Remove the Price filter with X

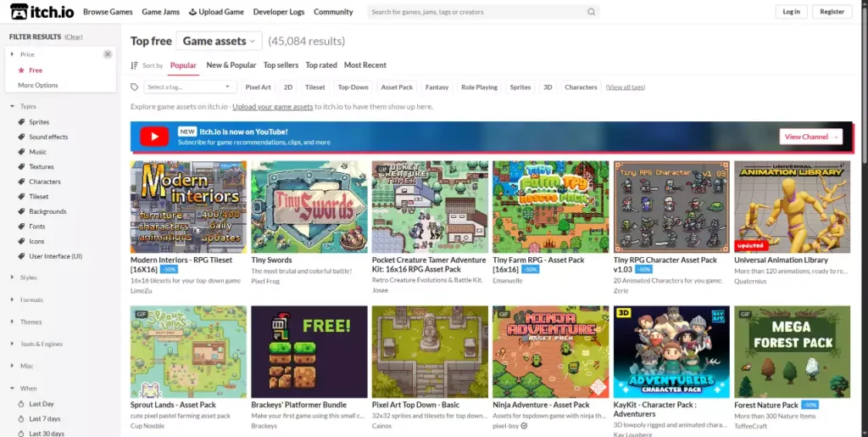point(108,54)
